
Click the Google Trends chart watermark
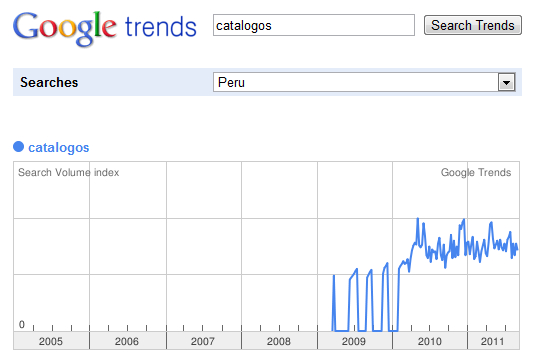[476, 172]
